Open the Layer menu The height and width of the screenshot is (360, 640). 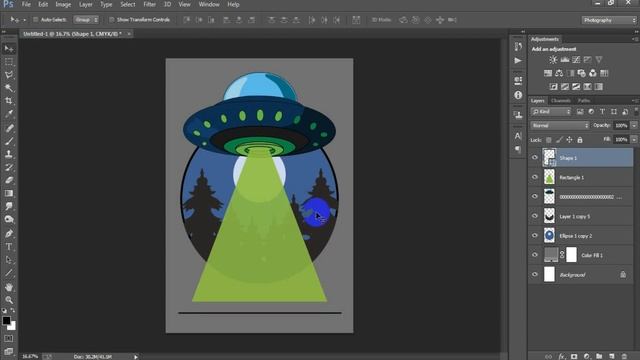(85, 4)
